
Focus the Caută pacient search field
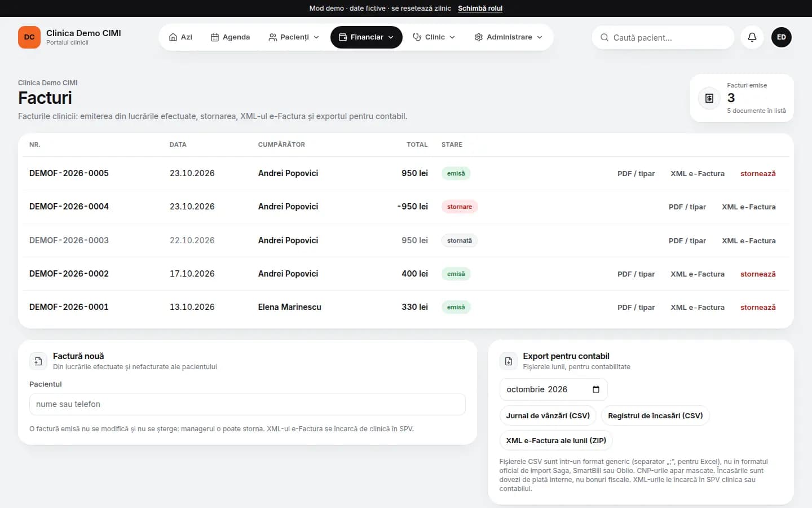tap(663, 37)
